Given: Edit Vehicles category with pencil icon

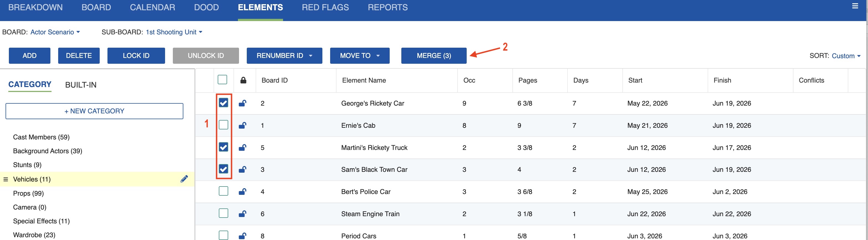Looking at the screenshot, I should pyautogui.click(x=184, y=179).
